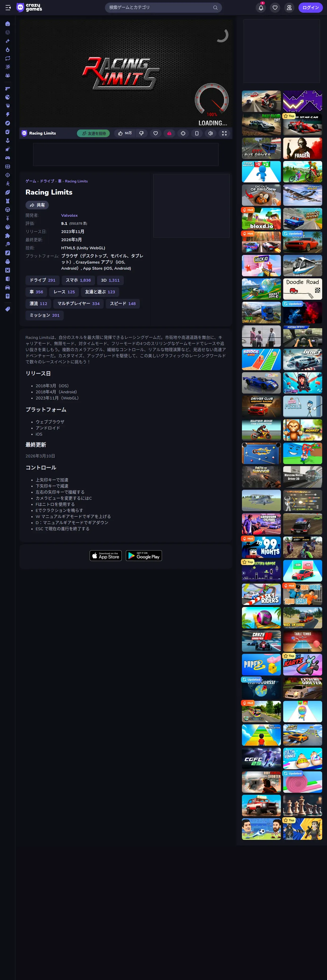This screenshot has height=980, width=327.
Task: Open the マルチプレイヤー 334 tag
Action: pos(78,304)
